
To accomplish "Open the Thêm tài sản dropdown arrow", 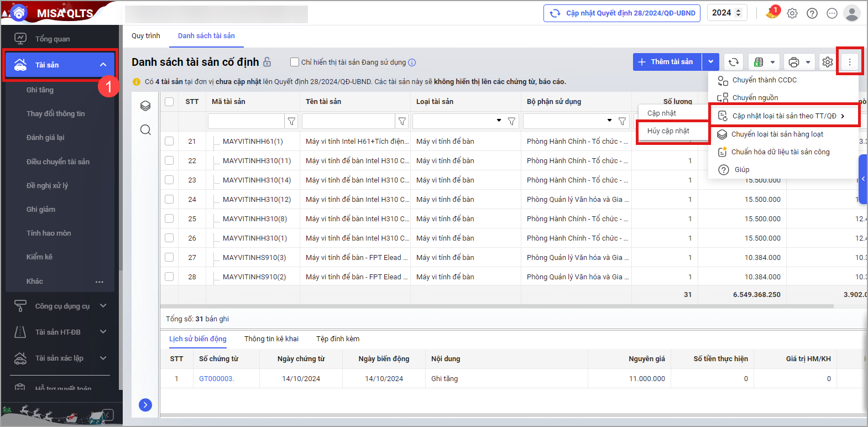I will 710,62.
